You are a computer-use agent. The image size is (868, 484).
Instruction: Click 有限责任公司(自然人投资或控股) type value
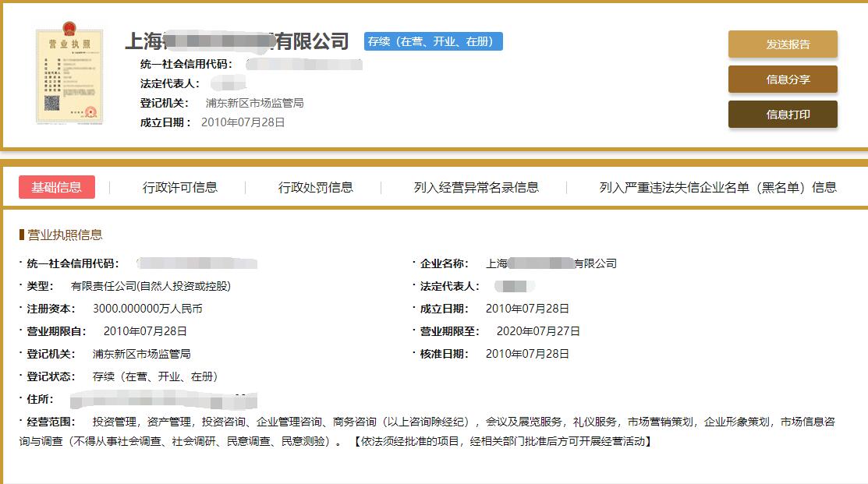[151, 286]
